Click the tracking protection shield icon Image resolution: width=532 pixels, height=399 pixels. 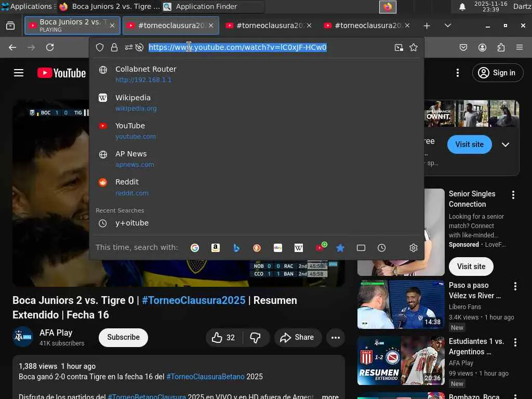pyautogui.click(x=100, y=47)
